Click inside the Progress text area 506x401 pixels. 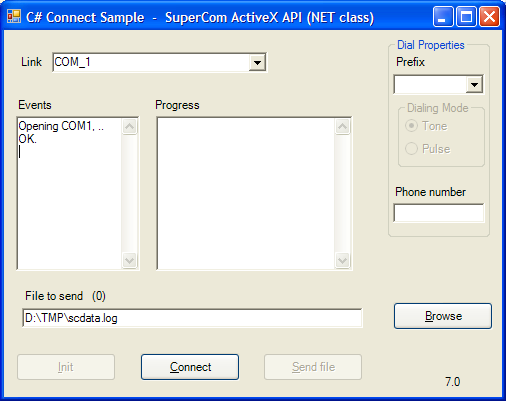pos(246,193)
